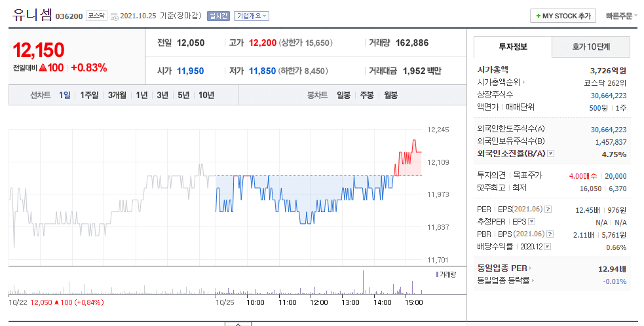Click the help icon next to 외국인소진율(B/A)
Viewport: 644px width, 326px height.
(x=551, y=154)
